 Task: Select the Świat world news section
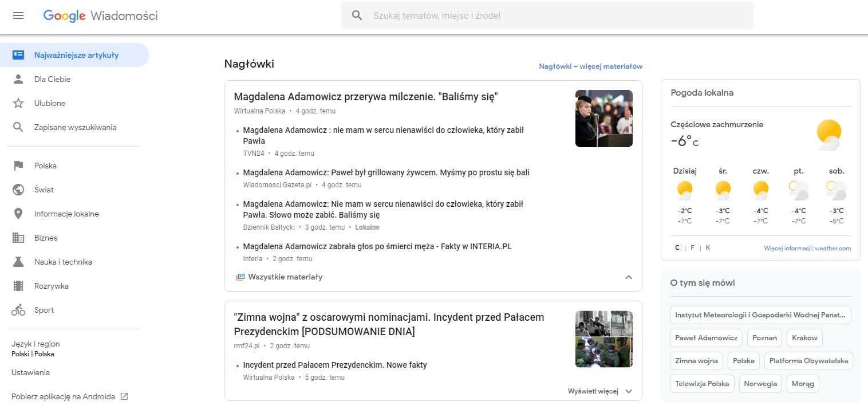[19, 189]
